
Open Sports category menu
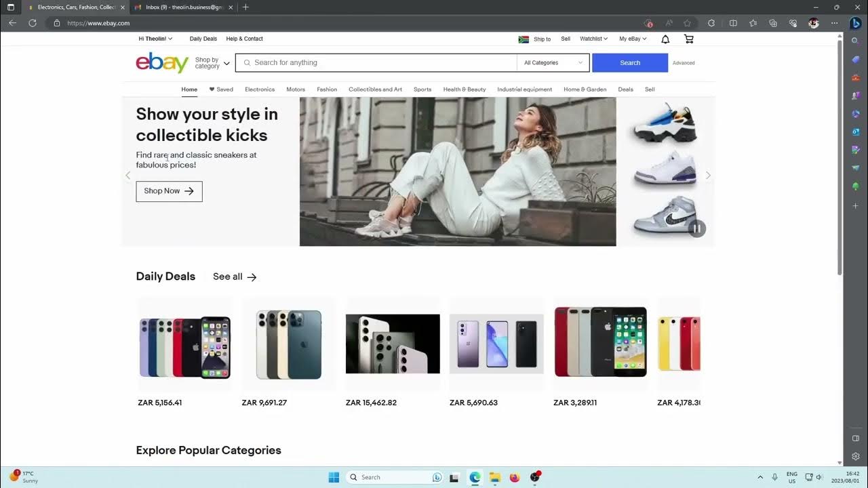point(422,89)
